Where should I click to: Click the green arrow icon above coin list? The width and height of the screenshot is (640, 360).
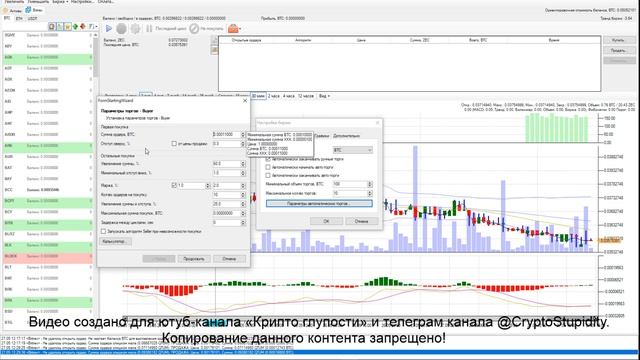point(75,27)
